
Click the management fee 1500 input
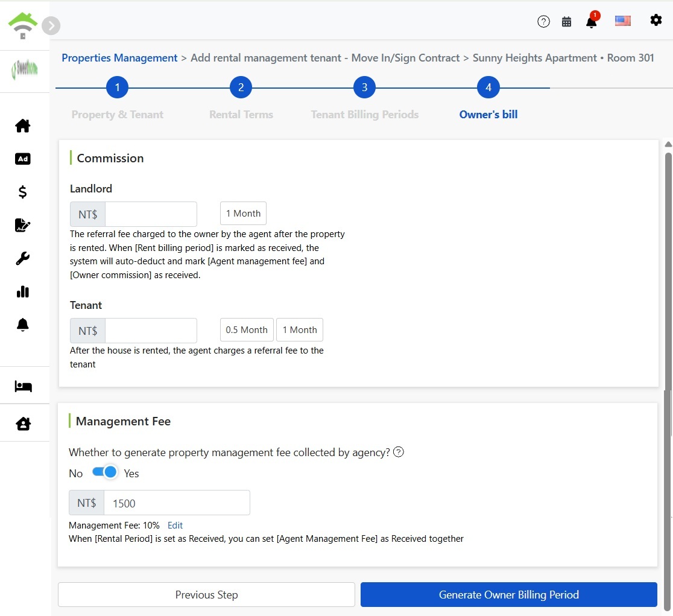point(177,503)
